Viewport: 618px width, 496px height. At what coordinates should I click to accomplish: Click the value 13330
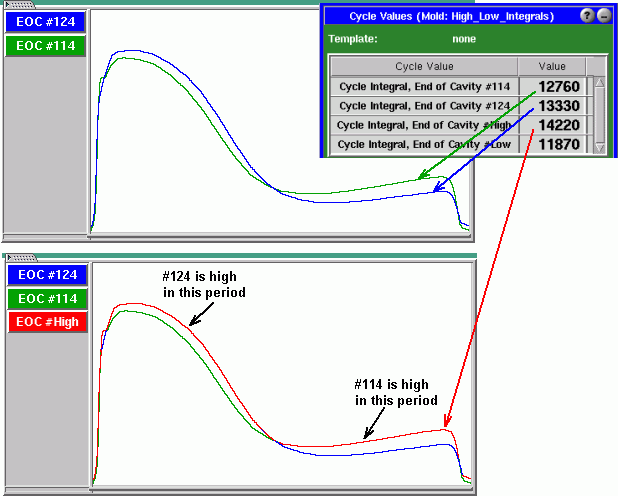[x=559, y=106]
